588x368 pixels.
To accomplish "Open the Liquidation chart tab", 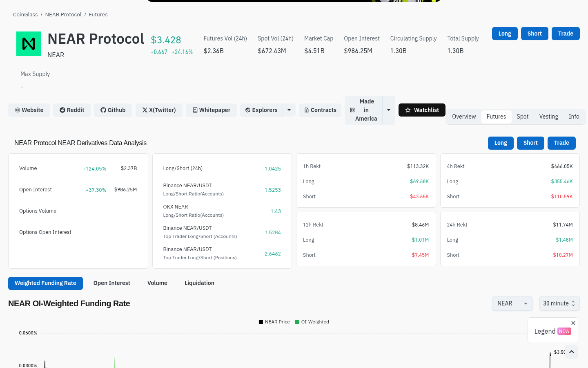I will click(199, 283).
